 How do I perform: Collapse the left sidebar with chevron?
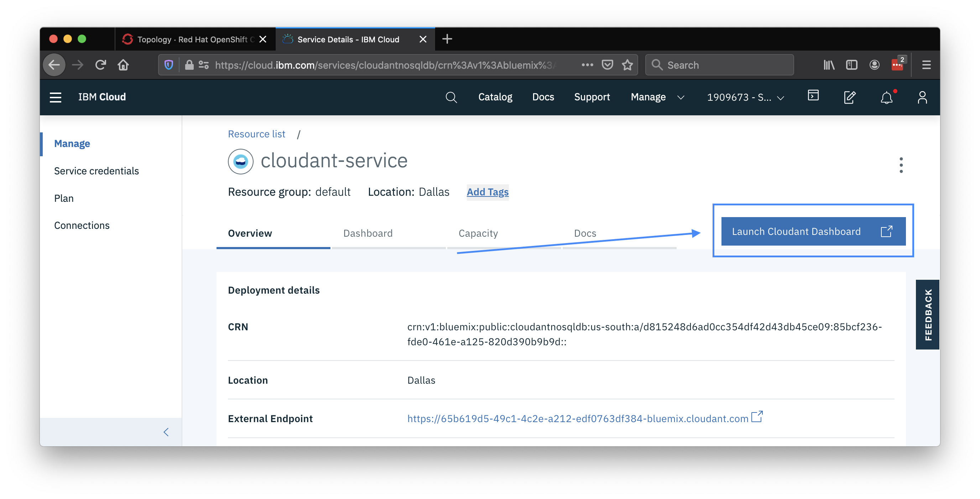pos(166,432)
